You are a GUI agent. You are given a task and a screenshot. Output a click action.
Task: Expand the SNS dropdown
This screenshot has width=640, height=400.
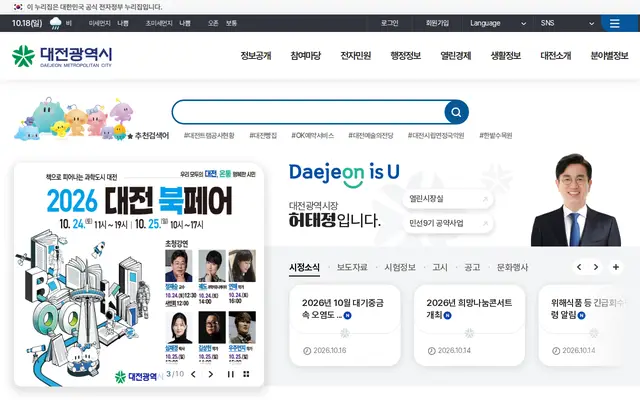pos(567,23)
